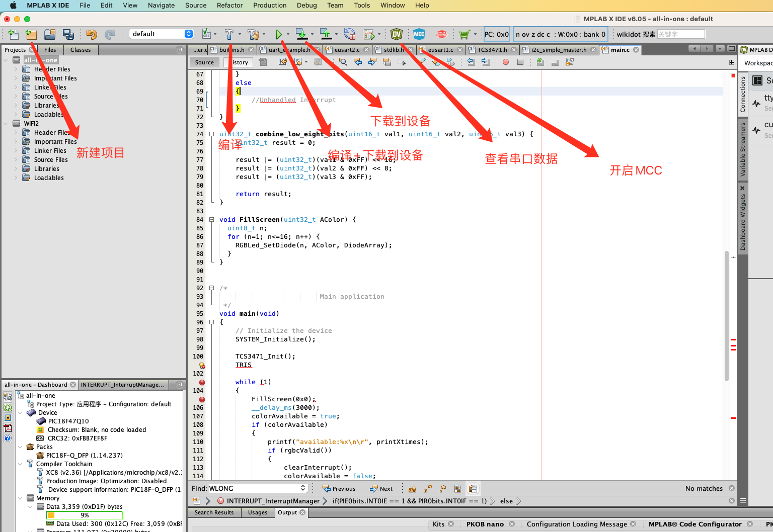
Task: Switch to the Classes tab
Action: (x=81, y=50)
